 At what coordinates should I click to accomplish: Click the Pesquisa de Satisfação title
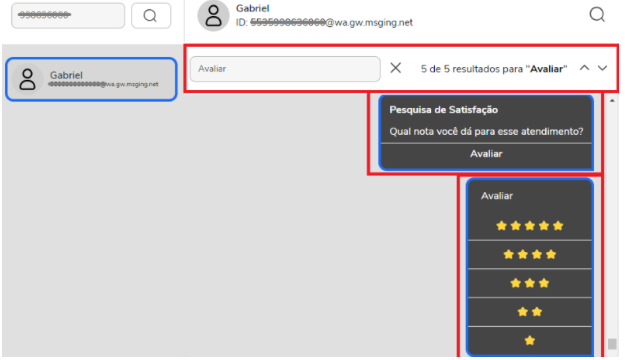tap(443, 110)
